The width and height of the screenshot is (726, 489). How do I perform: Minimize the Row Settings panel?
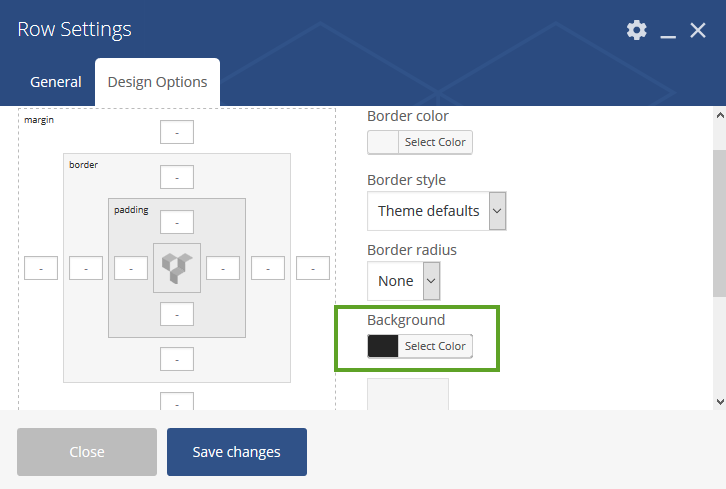(668, 31)
